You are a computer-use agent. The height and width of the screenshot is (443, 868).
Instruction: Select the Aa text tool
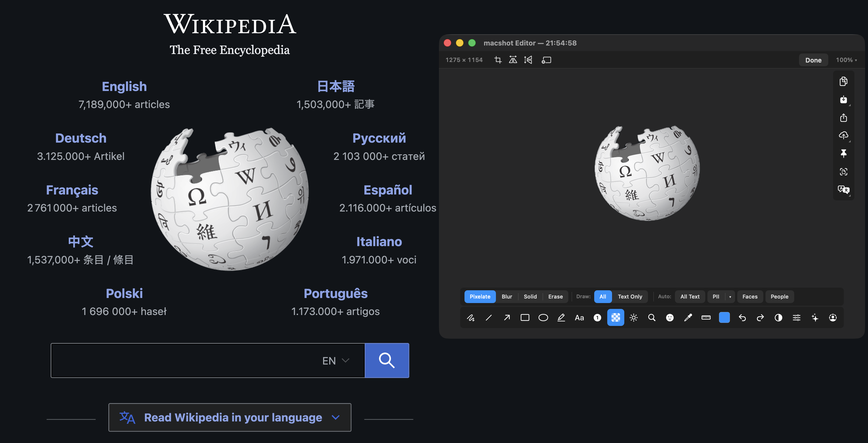click(x=579, y=318)
